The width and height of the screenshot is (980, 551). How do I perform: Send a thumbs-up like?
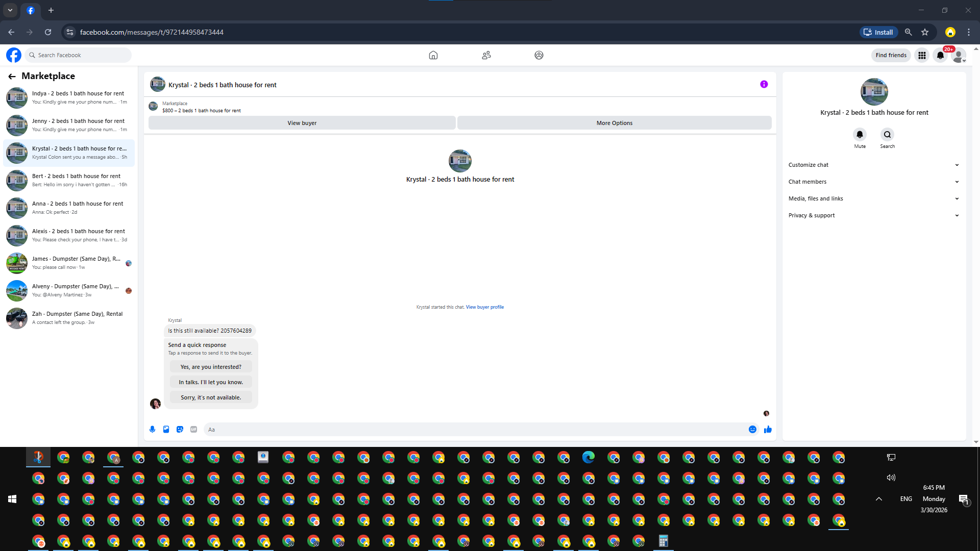click(x=768, y=430)
